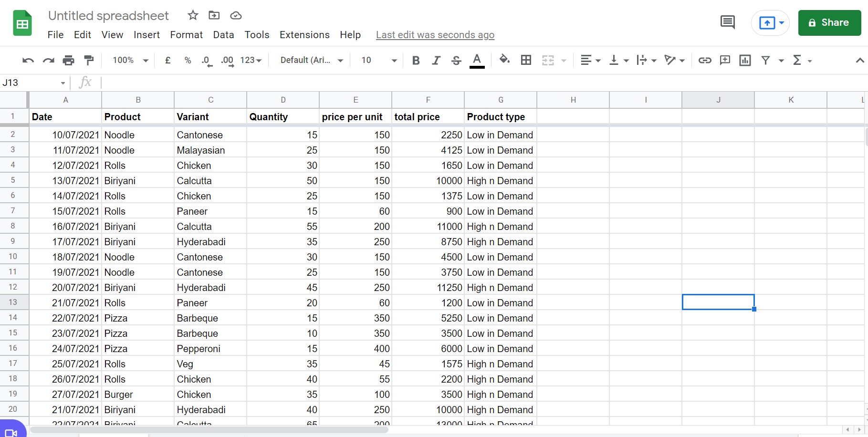Screen dimensions: 868x437
Task: Rename 'Untitled spreadsheet' title
Action: 108,16
